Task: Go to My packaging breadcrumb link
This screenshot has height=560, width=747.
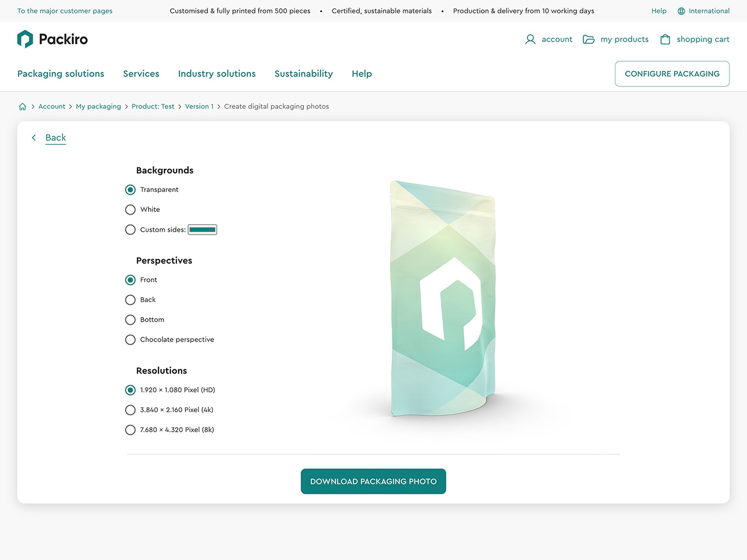Action: [98, 107]
